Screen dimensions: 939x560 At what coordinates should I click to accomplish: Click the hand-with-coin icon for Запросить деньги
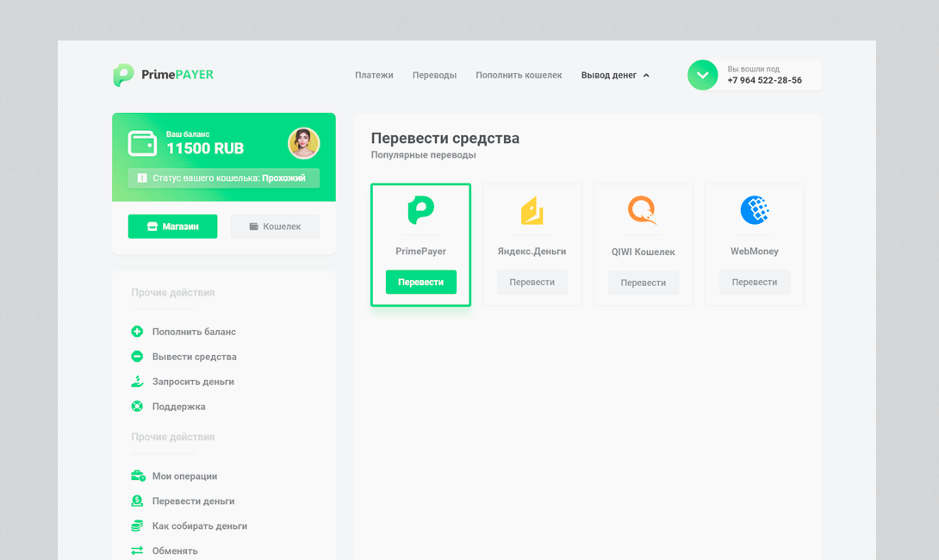coord(137,381)
